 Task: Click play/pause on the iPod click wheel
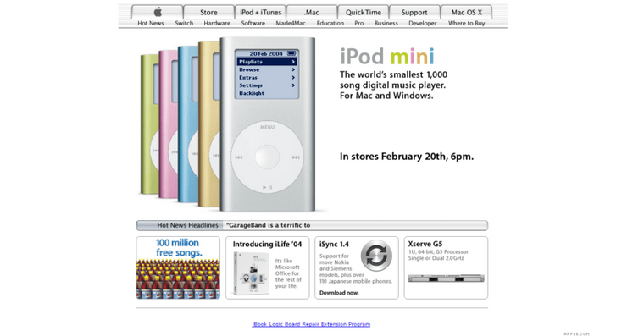tap(268, 188)
